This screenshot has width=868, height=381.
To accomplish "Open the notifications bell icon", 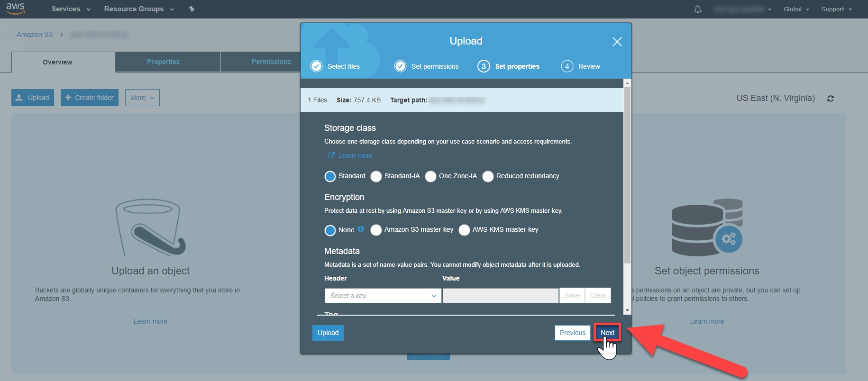I will [697, 9].
